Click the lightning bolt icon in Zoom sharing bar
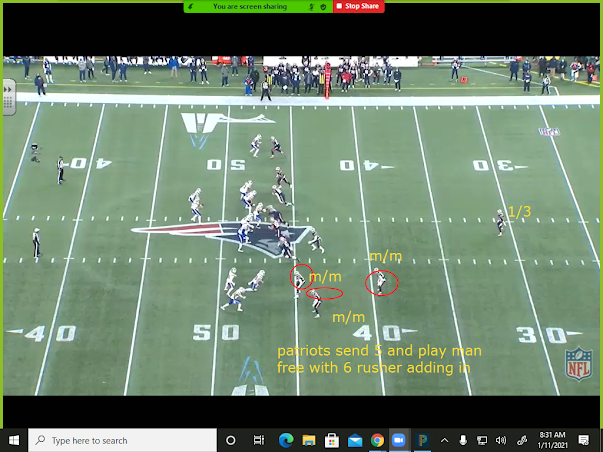The width and height of the screenshot is (603, 452). click(191, 7)
